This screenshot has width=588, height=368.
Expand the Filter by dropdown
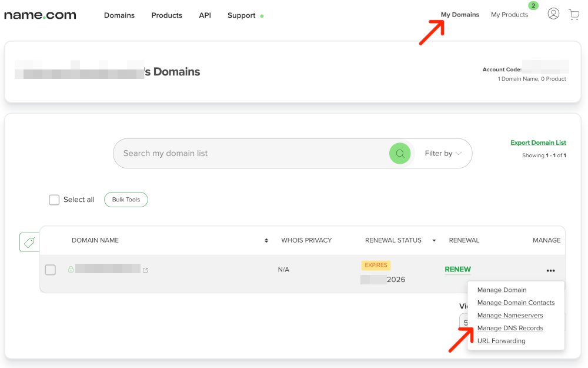[x=443, y=154]
